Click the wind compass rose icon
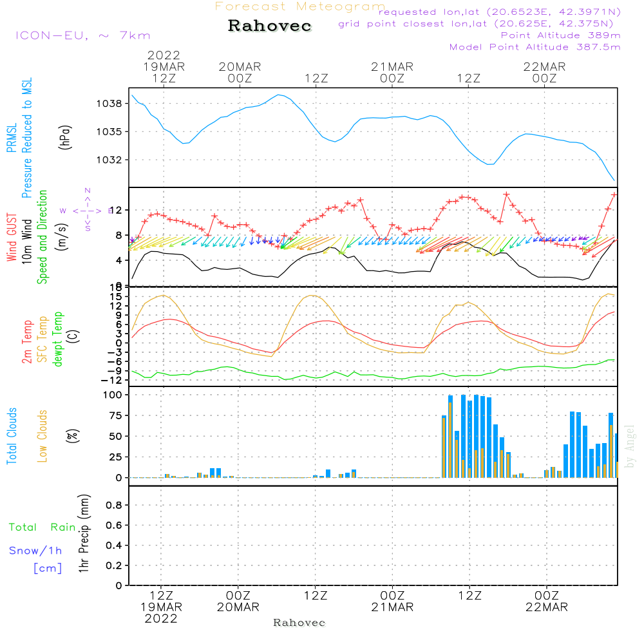Image resolution: width=644 pixels, height=644 pixels. click(x=88, y=211)
